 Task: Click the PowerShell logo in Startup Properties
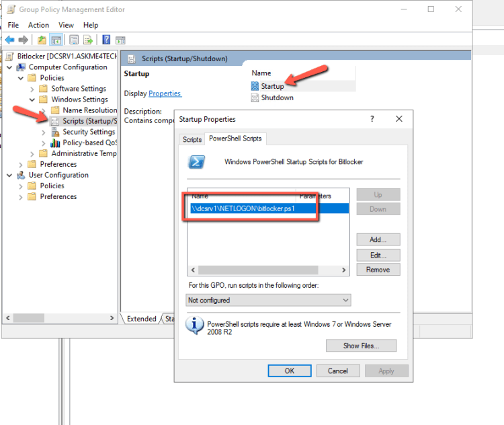coord(197,162)
